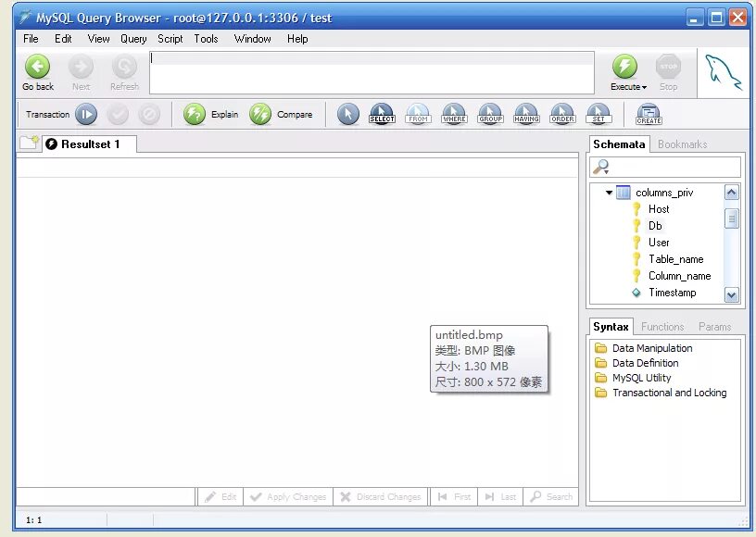This screenshot has width=756, height=537.
Task: Switch to the Bookmarks tab
Action: tap(682, 144)
